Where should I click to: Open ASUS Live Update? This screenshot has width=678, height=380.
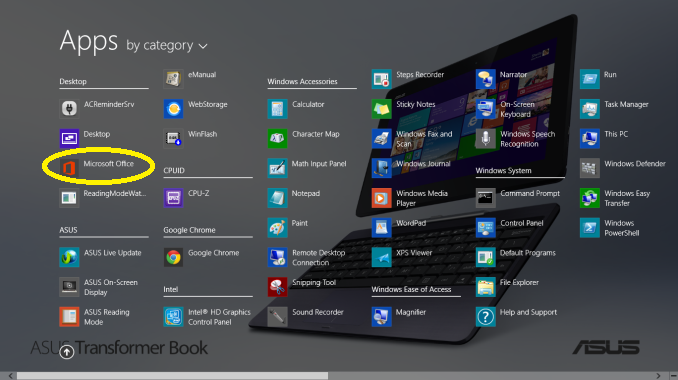point(69,257)
